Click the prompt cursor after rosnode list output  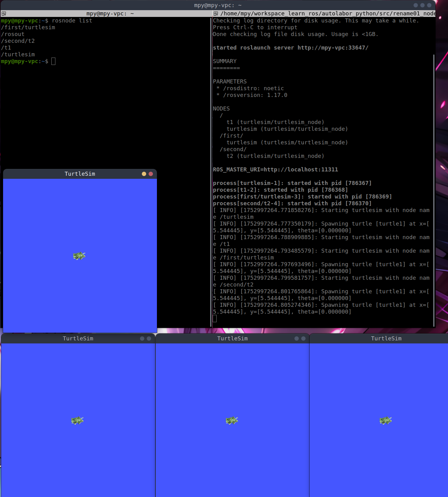pyautogui.click(x=53, y=61)
